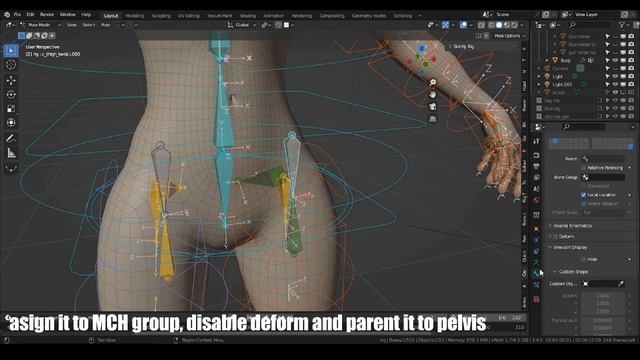Screen dimensions: 640x360
Task: Select the Transform tool
Action: pos(11,122)
